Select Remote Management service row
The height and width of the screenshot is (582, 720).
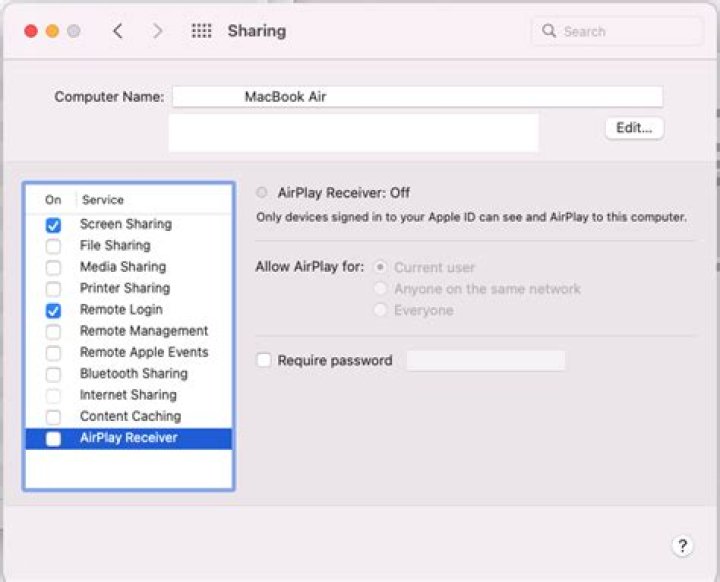tap(129, 331)
